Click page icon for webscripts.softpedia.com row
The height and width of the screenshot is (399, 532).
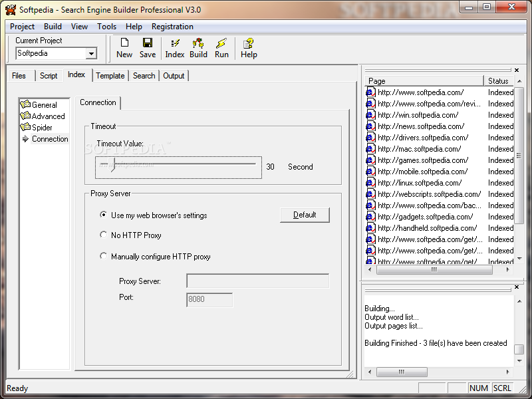pyautogui.click(x=370, y=194)
